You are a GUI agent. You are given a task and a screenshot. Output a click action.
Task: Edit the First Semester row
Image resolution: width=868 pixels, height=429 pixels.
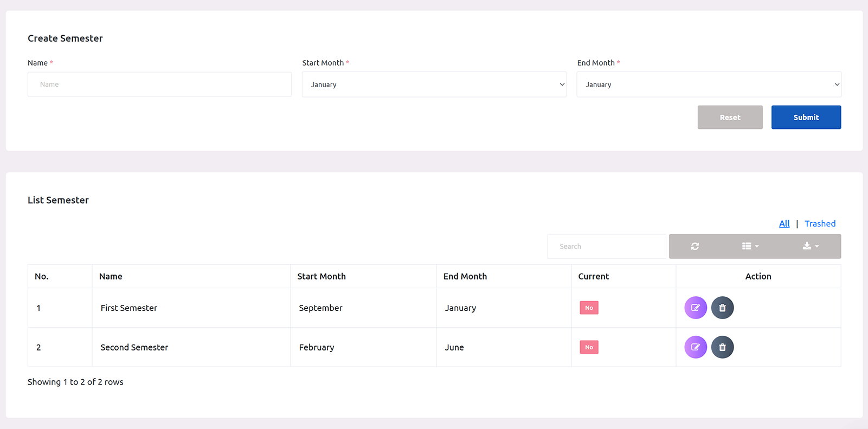point(696,308)
